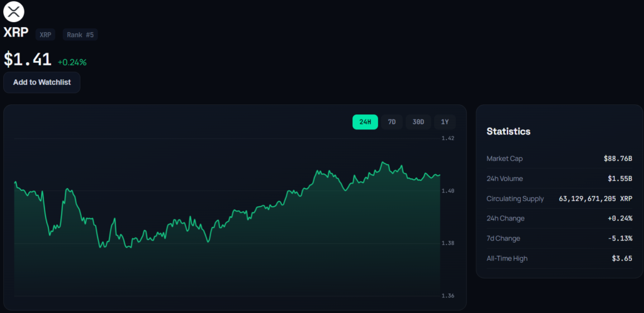Image resolution: width=644 pixels, height=313 pixels.
Task: Click the 7d Change label
Action: pyautogui.click(x=503, y=238)
